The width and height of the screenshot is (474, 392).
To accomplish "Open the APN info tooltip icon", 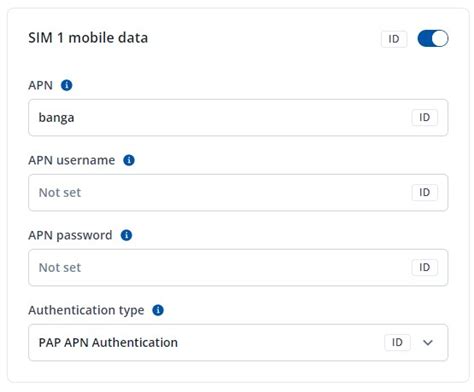I will [x=67, y=85].
